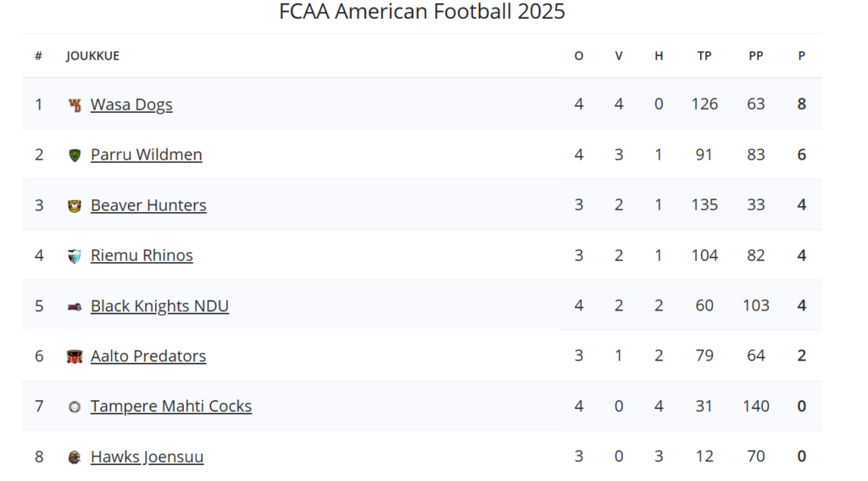Click the Aalto Predators team logo icon
Image resolution: width=868 pixels, height=481 pixels.
pyautogui.click(x=75, y=356)
